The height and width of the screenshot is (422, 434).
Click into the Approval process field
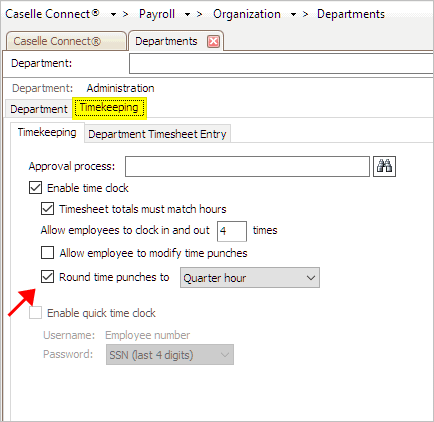(x=247, y=166)
